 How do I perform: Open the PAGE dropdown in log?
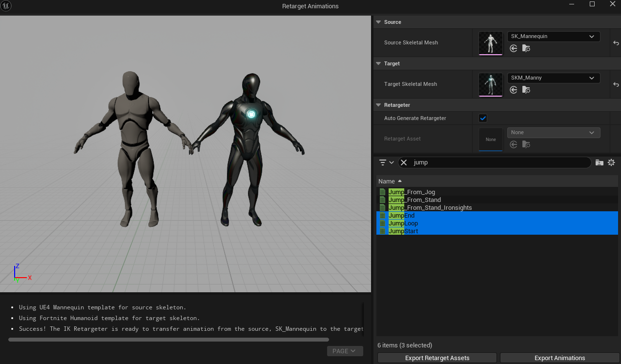pyautogui.click(x=345, y=351)
